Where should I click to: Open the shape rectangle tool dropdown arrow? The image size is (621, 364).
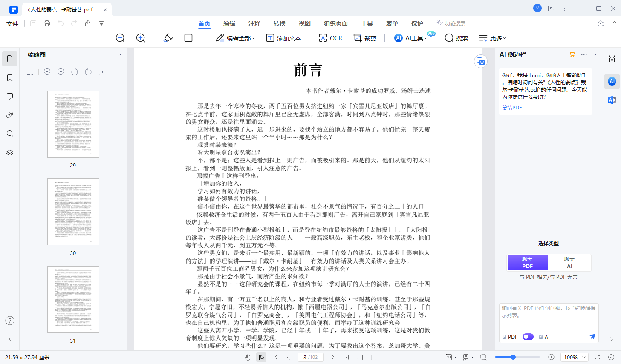tap(196, 38)
